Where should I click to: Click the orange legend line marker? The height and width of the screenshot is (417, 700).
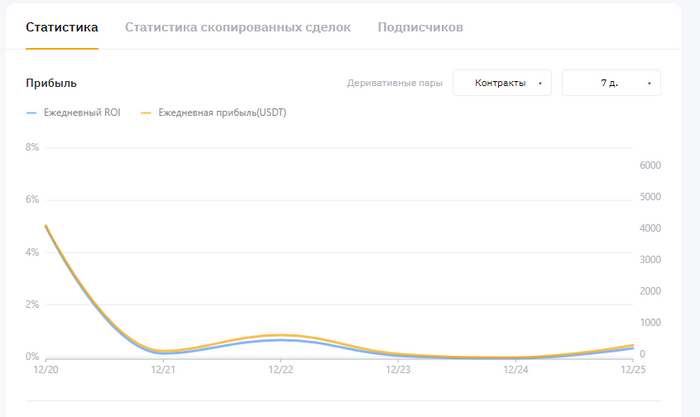click(146, 113)
